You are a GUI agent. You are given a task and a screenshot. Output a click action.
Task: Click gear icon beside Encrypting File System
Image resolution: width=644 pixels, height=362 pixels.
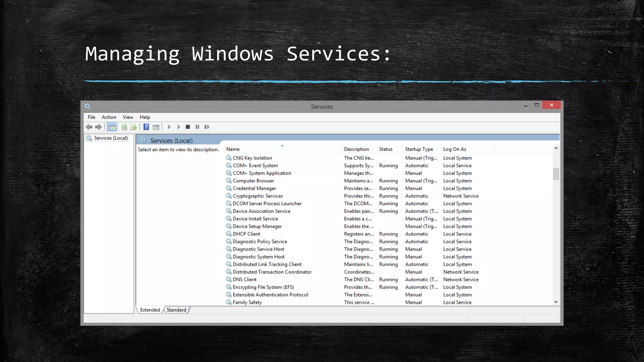click(229, 287)
